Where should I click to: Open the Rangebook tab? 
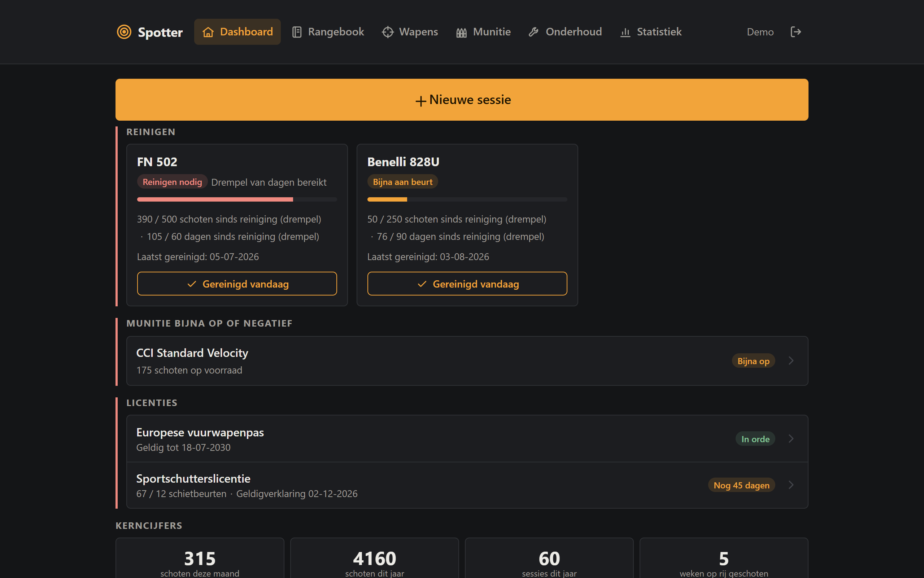[328, 32]
